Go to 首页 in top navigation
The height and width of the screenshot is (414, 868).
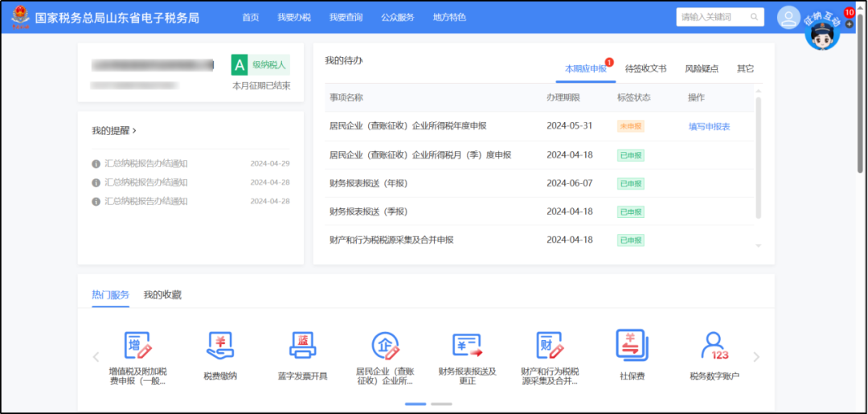coord(250,17)
